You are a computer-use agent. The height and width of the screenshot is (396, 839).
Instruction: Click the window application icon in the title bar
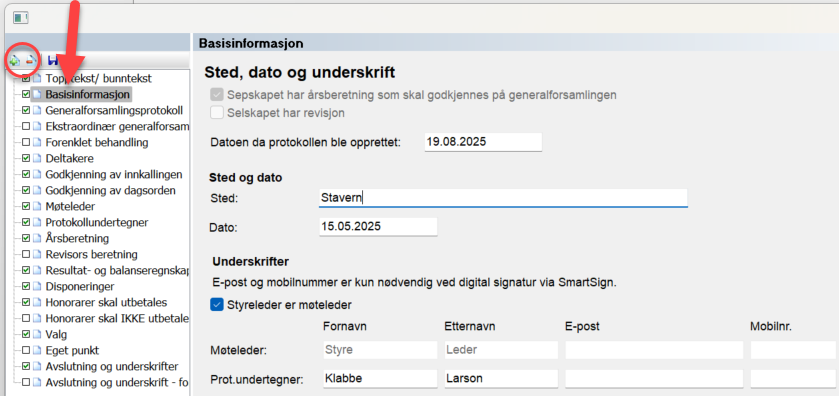point(20,18)
